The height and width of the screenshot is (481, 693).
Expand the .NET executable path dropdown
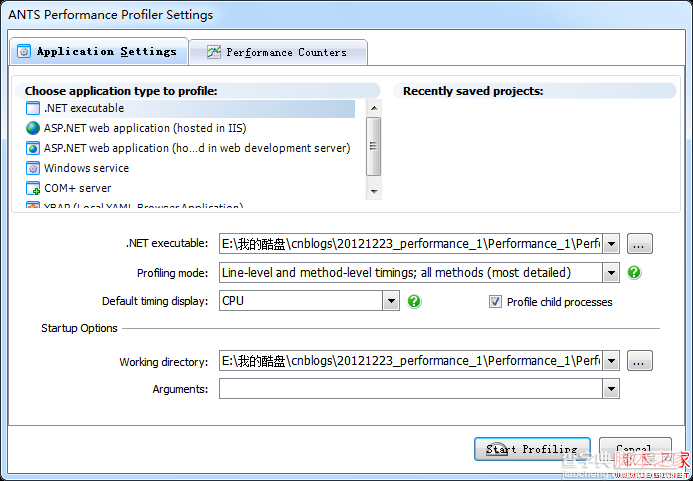point(611,244)
